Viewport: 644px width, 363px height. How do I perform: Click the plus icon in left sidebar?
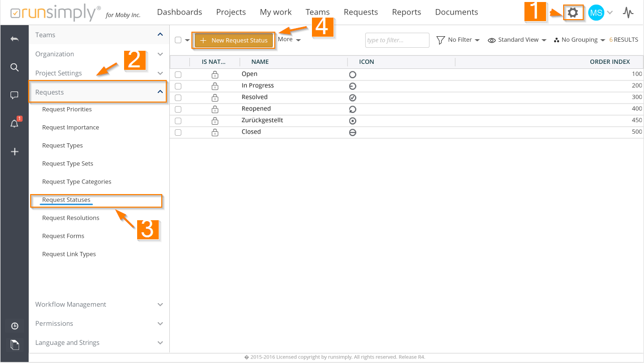point(15,151)
